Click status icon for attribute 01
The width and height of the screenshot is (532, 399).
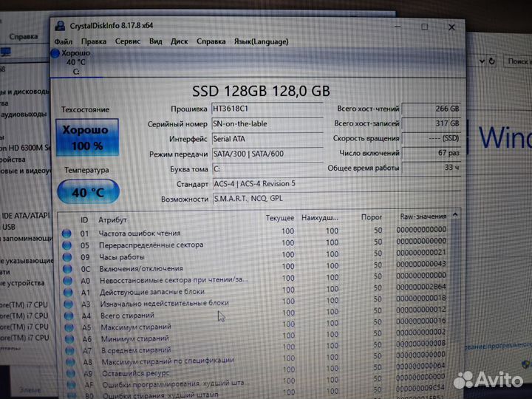[66, 233]
